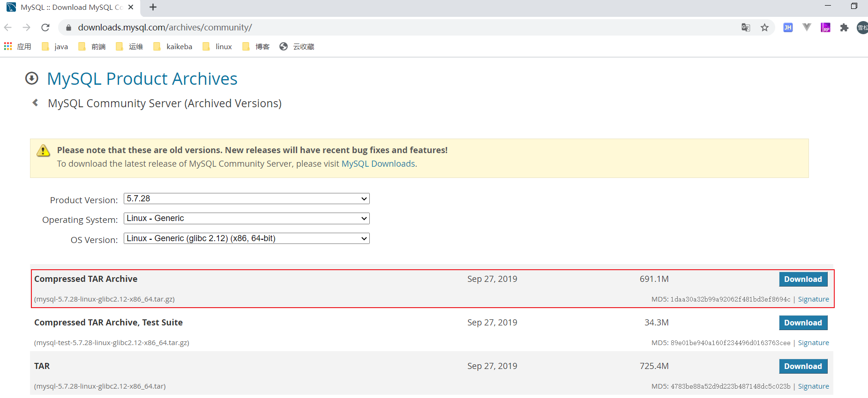This screenshot has height=398, width=868.
Task: Click the filename mysql-5.7.28-linux-glibc2.12-x86_64.tar
Action: tap(100, 386)
